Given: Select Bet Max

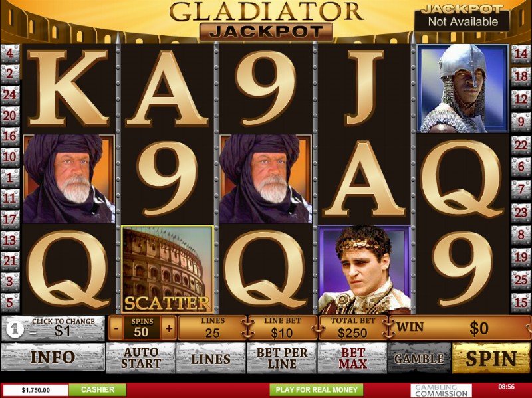Looking at the screenshot, I should pyautogui.click(x=352, y=358).
